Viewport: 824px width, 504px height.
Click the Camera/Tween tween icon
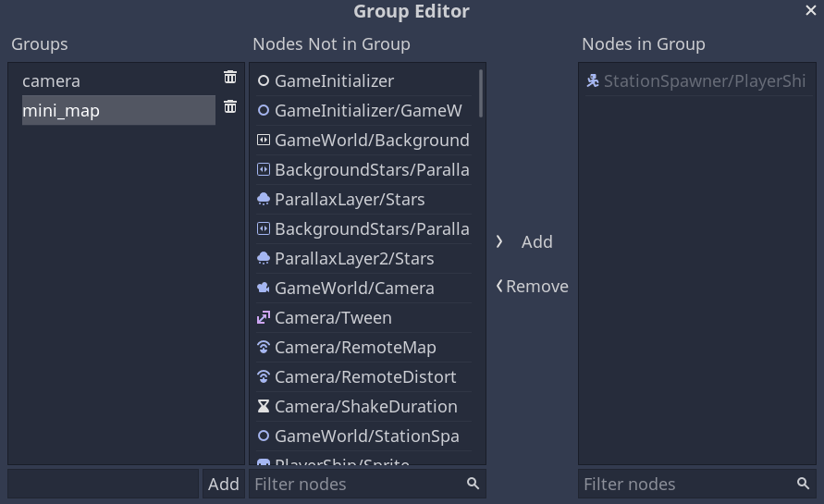tap(264, 317)
